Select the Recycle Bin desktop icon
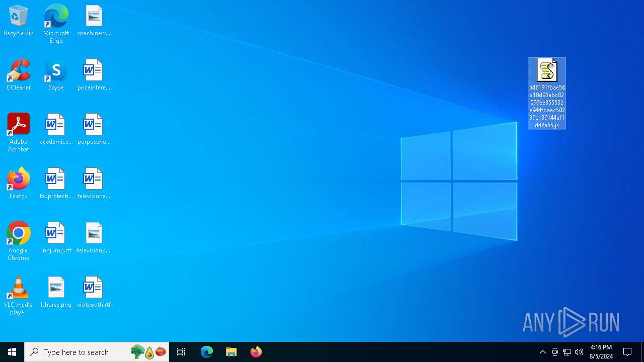 (x=19, y=21)
